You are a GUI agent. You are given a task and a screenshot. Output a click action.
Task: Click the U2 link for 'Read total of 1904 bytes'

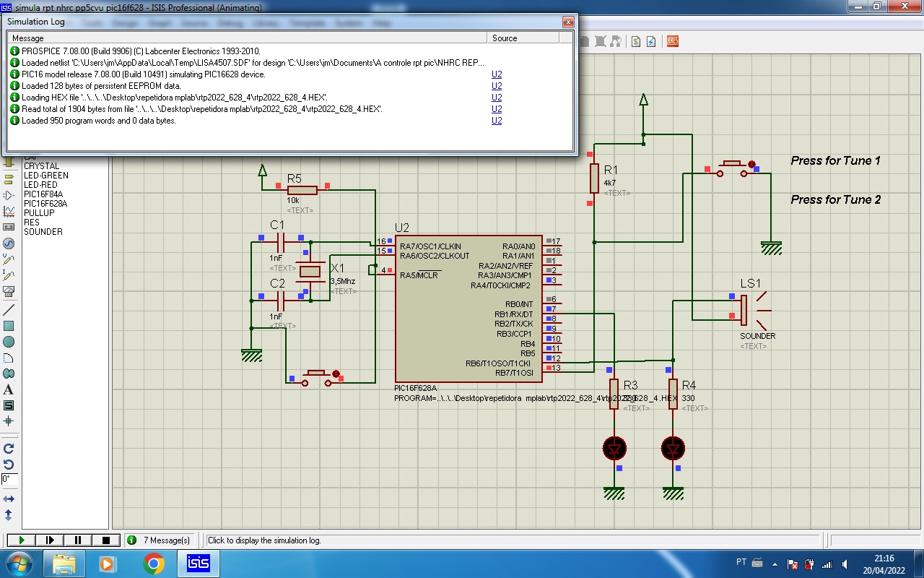(x=497, y=109)
